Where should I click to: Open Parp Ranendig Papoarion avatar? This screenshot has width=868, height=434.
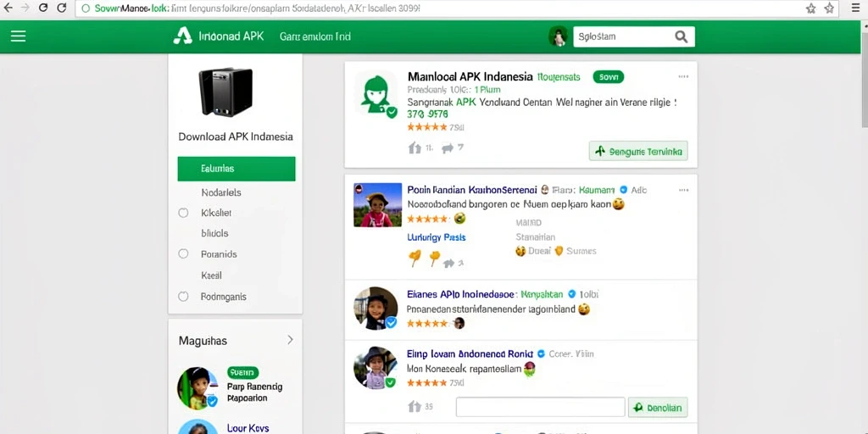coord(197,387)
